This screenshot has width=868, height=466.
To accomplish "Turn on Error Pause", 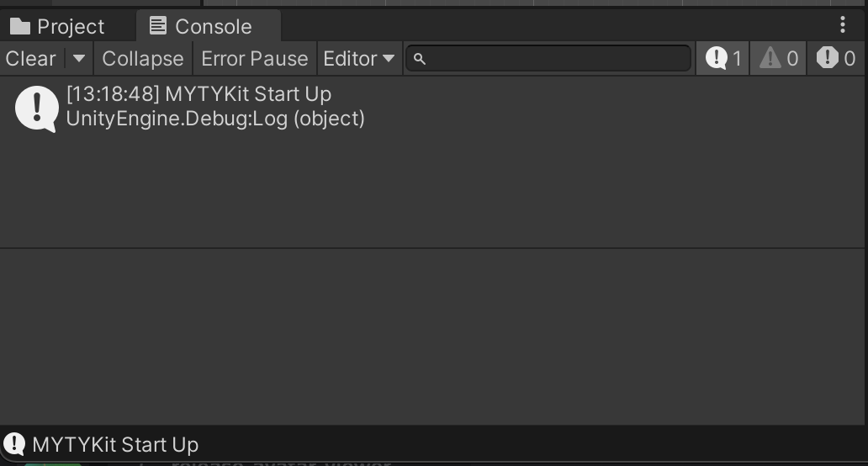I will click(255, 59).
